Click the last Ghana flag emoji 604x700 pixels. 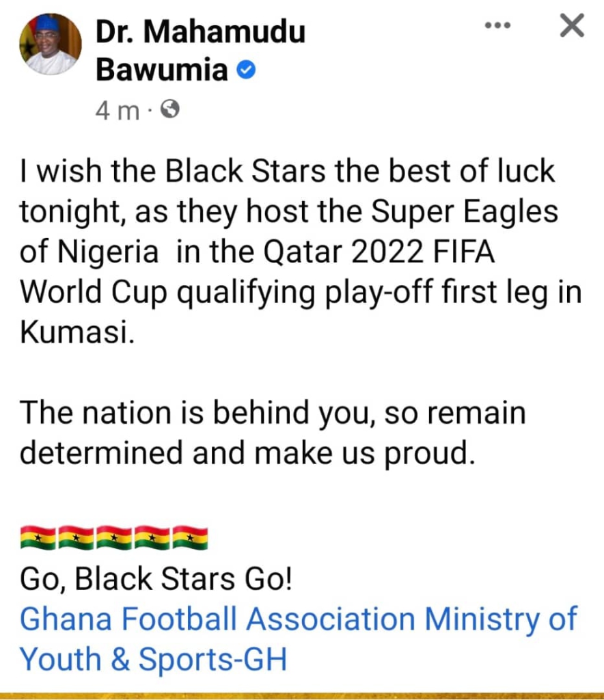189,538
